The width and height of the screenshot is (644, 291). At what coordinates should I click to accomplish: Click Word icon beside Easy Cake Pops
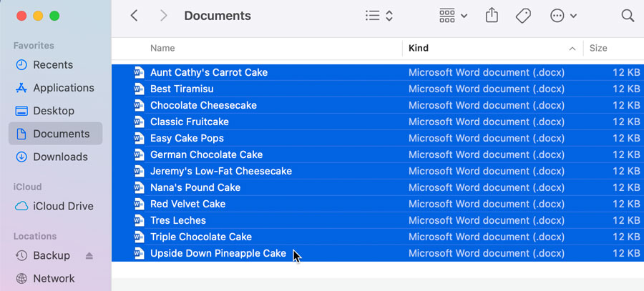140,138
